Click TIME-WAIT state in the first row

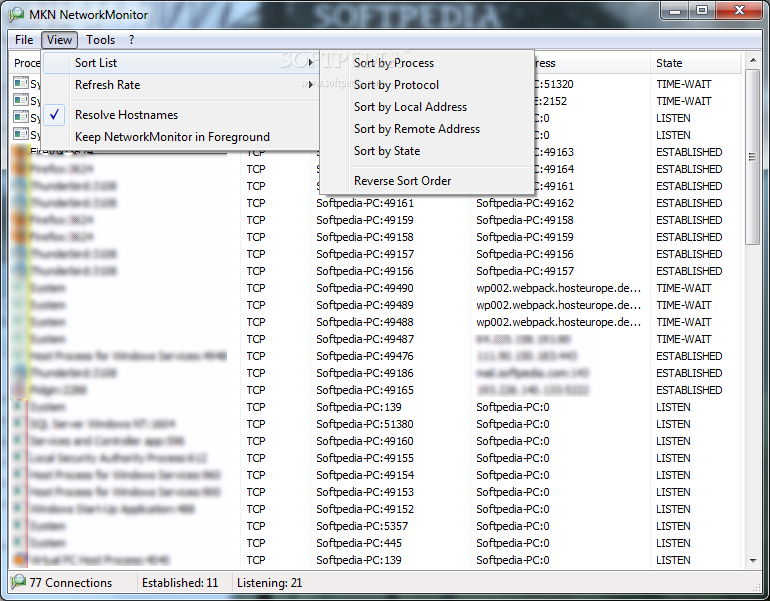[684, 84]
